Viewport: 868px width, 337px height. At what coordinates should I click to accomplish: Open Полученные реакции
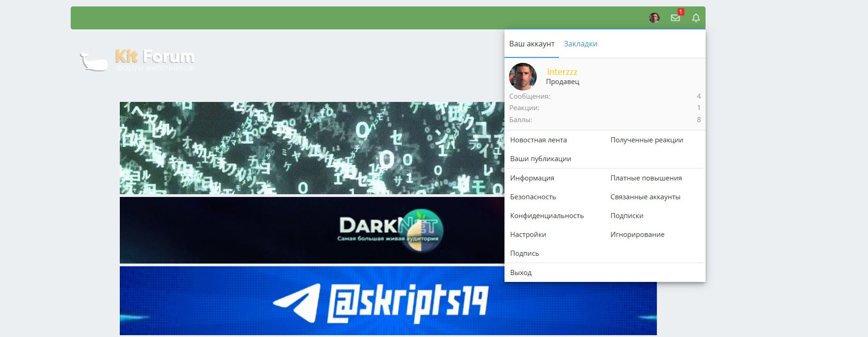coord(647,140)
